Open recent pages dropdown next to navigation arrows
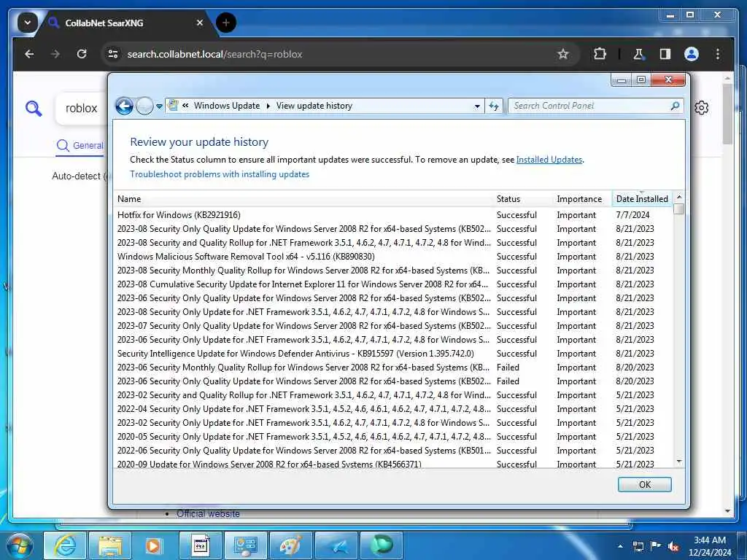 click(159, 106)
